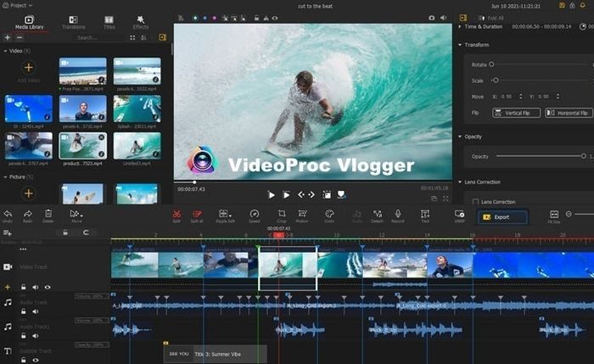Click the notification bell icon
This screenshot has height=364, width=594.
(583, 5)
